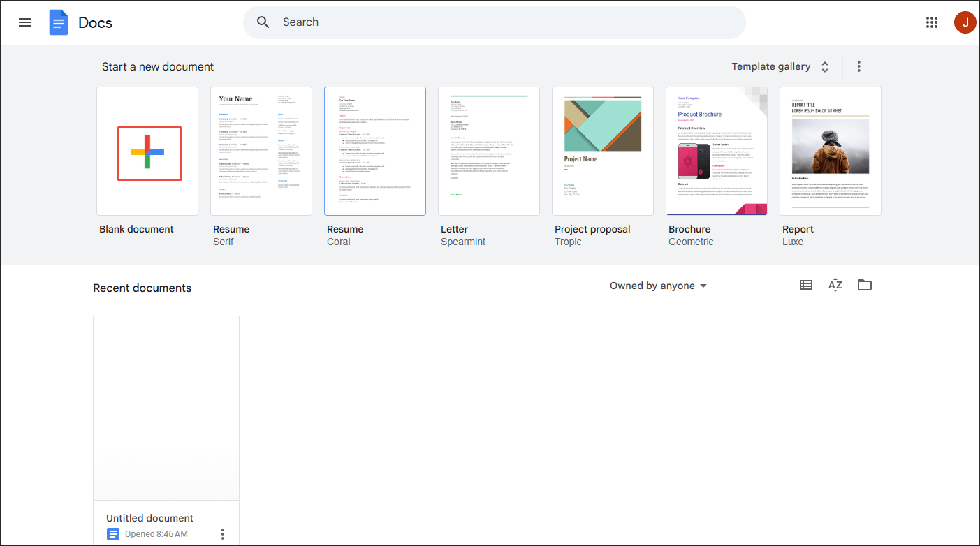The image size is (980, 546).
Task: Click the search magnifying glass icon
Action: [x=263, y=22]
